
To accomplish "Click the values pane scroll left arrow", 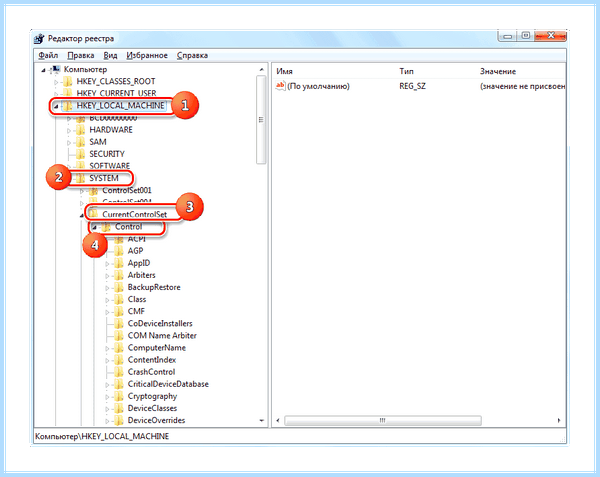I will [278, 420].
